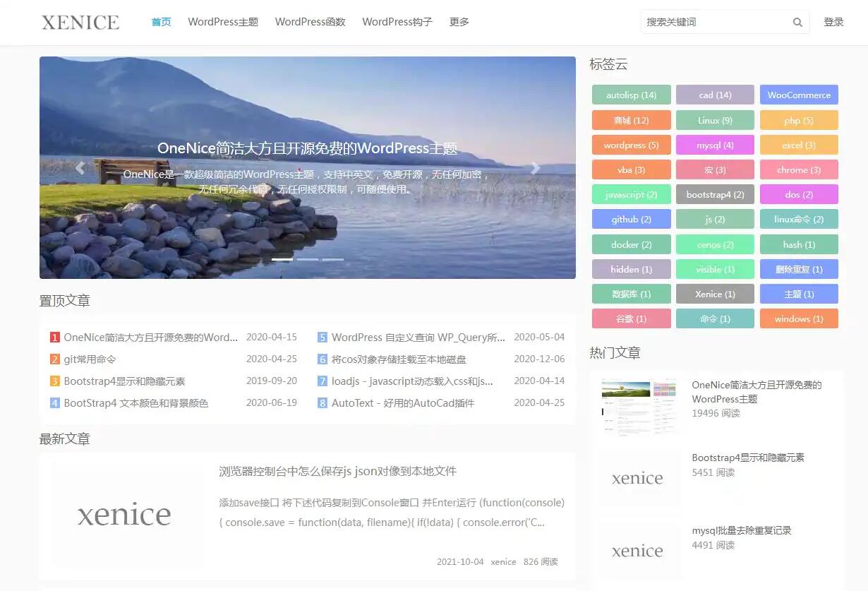Click the red number 1 badge in 置顶文章

(55, 337)
